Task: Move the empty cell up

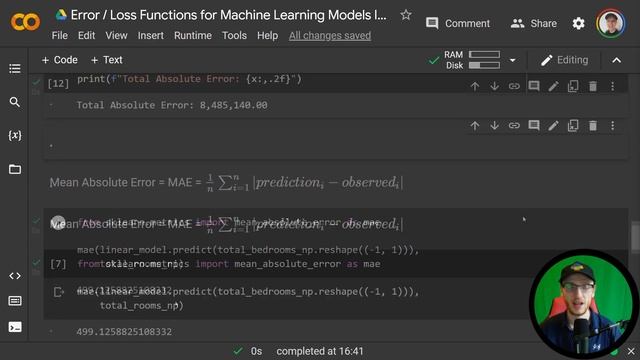Action: 475,126
